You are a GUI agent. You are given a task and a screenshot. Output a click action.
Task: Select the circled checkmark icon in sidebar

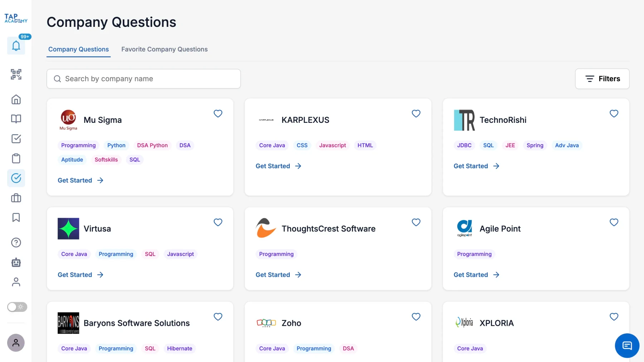[16, 178]
